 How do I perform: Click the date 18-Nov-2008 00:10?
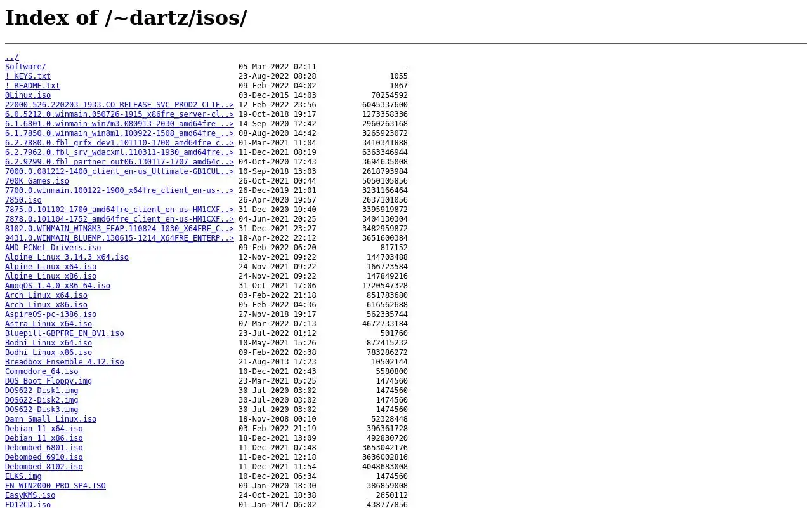pos(277,419)
